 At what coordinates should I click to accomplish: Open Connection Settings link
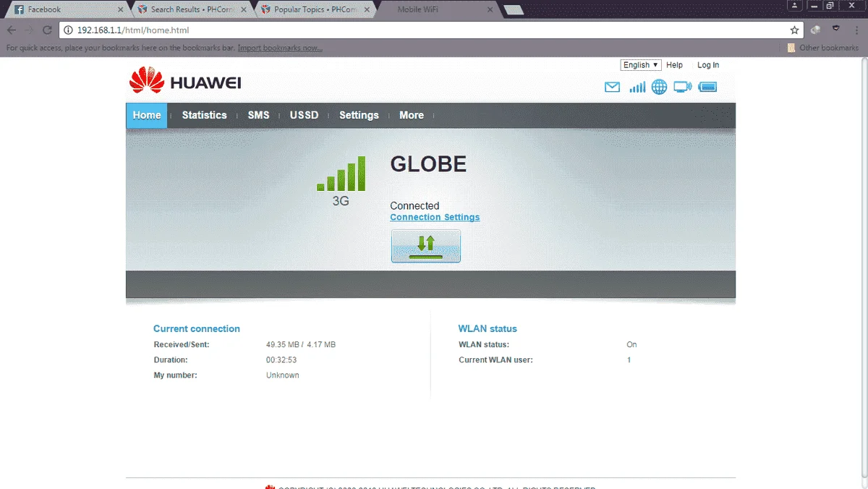tap(435, 217)
